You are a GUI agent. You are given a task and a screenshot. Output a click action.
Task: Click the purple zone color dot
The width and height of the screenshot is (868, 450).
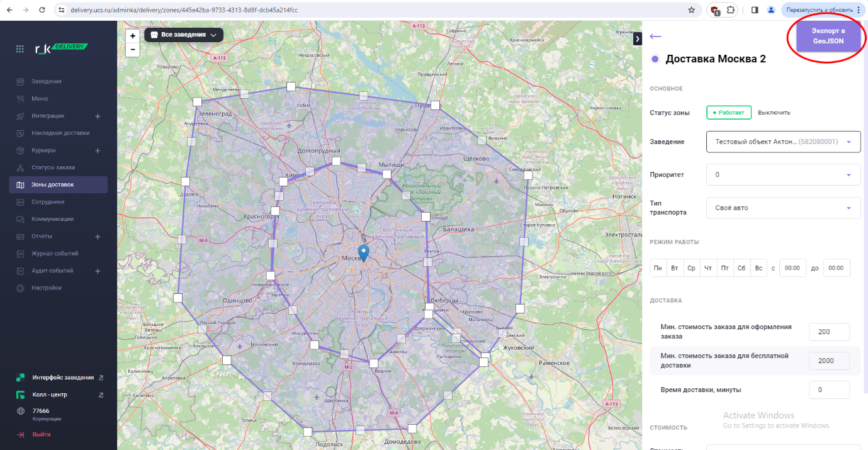(x=655, y=59)
